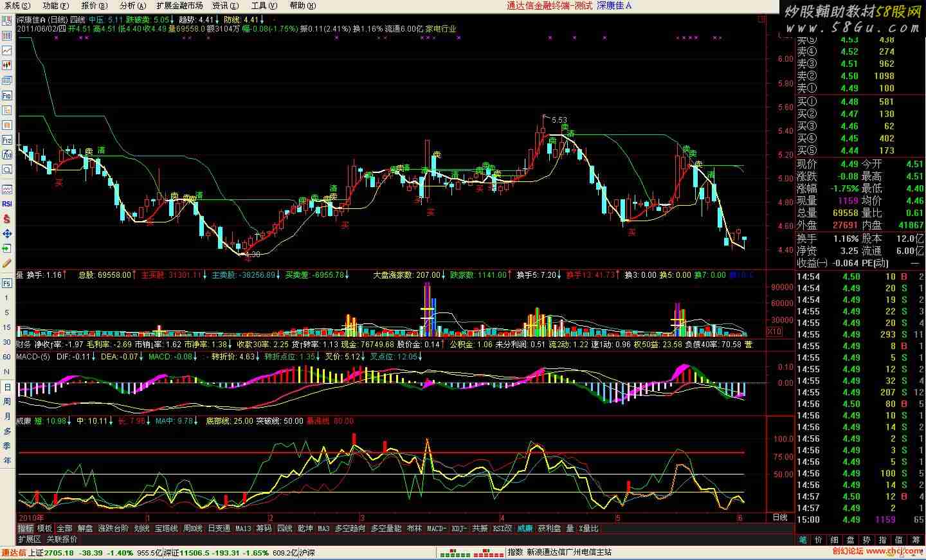Switch to the MACD- indicator tab
Viewport: 926px width, 560px height.
(x=437, y=528)
